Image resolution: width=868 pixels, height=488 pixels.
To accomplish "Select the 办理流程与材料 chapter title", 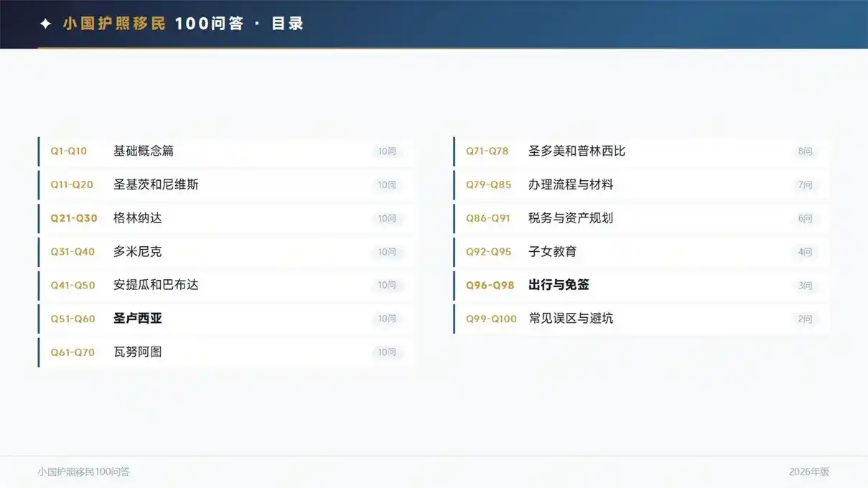I will pyautogui.click(x=571, y=185).
